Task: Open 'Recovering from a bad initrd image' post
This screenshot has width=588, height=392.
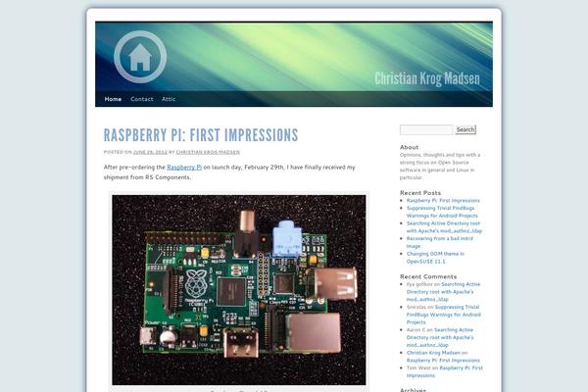Action: pos(439,242)
